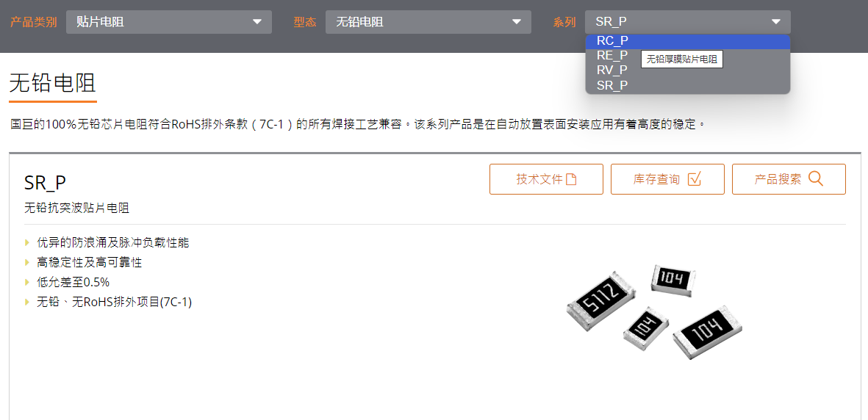This screenshot has height=420, width=868.
Task: Click the 5112 resistor in the photo
Action: pyautogui.click(x=600, y=300)
